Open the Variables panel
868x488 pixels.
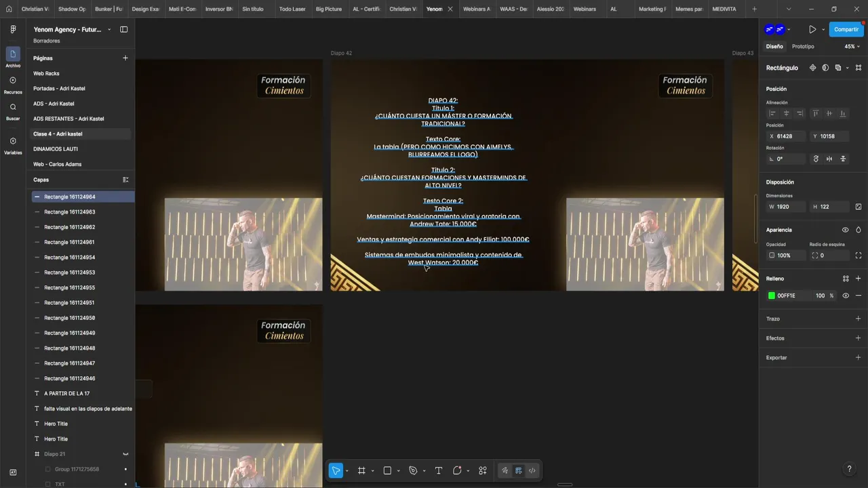tap(13, 145)
